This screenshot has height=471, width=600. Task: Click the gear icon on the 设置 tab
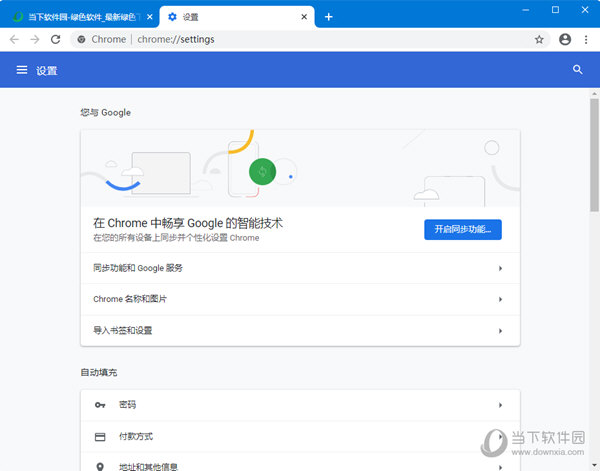173,17
